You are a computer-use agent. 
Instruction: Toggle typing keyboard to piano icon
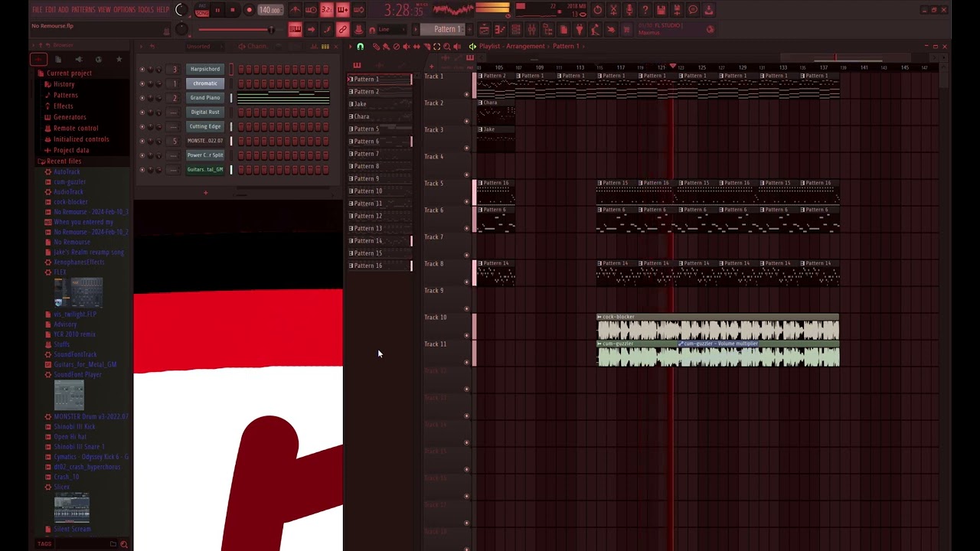pyautogui.click(x=295, y=30)
